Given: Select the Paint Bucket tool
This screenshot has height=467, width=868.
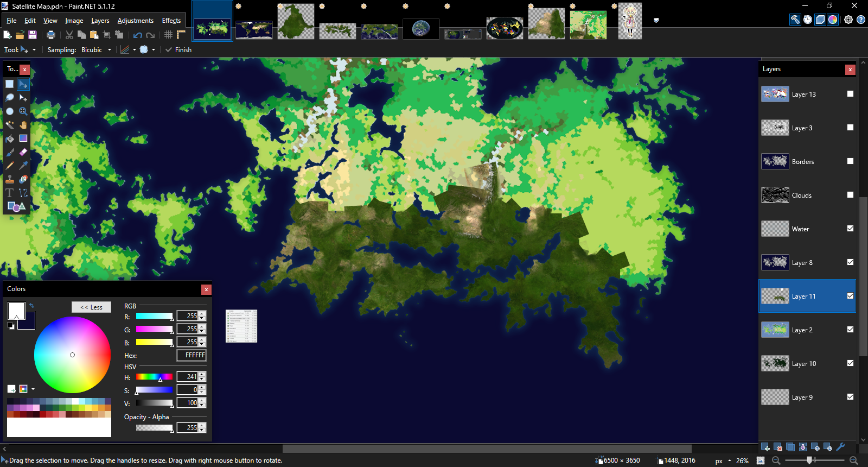Looking at the screenshot, I should coord(10,138).
